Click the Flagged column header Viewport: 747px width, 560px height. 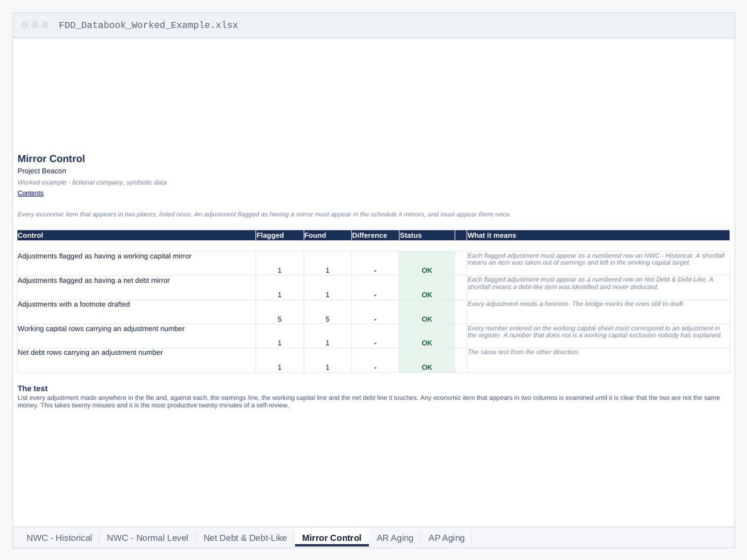[x=280, y=235]
